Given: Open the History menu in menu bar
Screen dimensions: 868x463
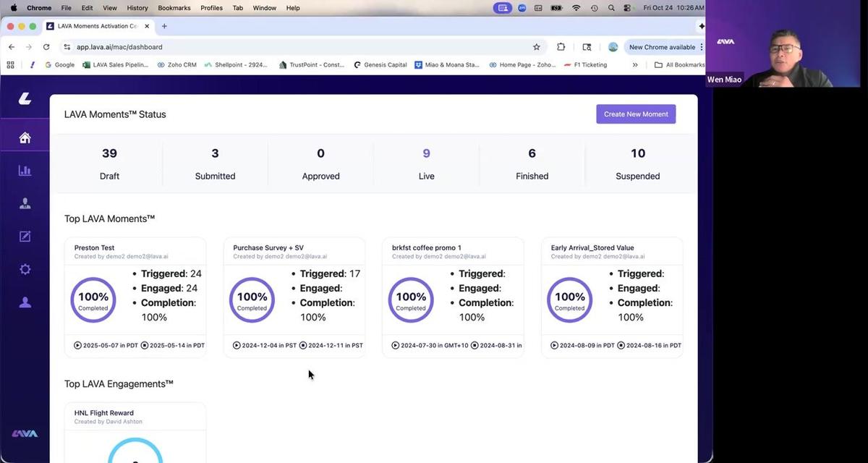Looking at the screenshot, I should point(137,8).
